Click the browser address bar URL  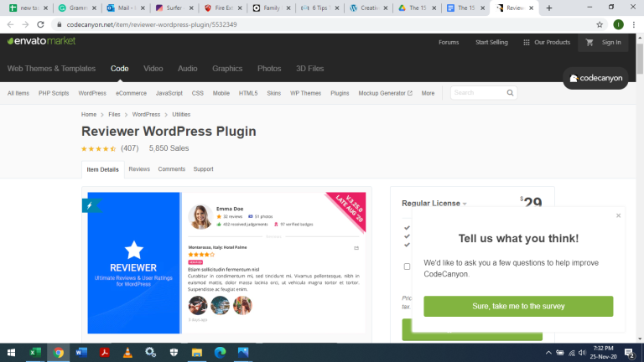(152, 24)
